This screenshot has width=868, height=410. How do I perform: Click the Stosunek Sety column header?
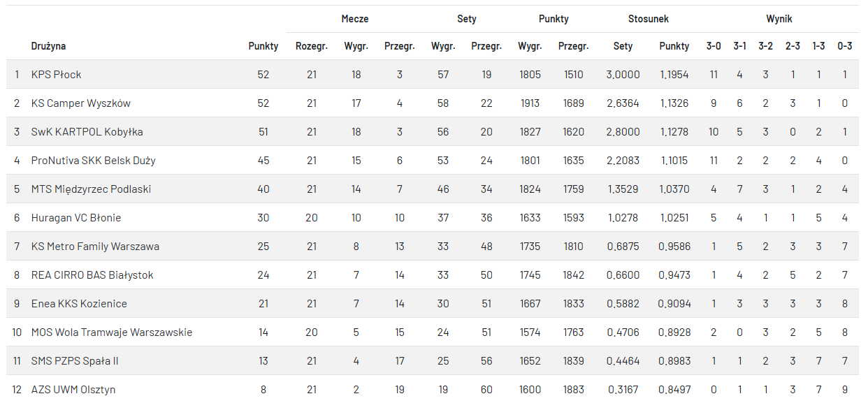tap(623, 46)
